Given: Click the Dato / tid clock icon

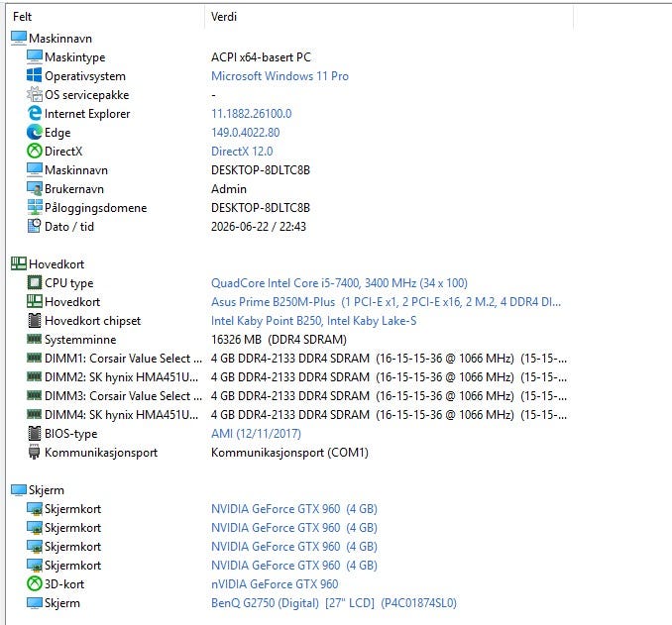Looking at the screenshot, I should pos(35,226).
